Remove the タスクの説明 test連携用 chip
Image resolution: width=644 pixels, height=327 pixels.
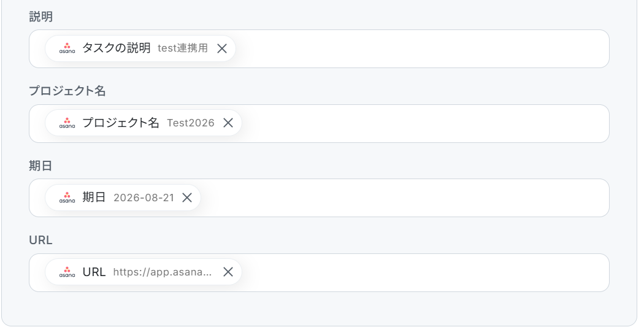click(x=222, y=48)
